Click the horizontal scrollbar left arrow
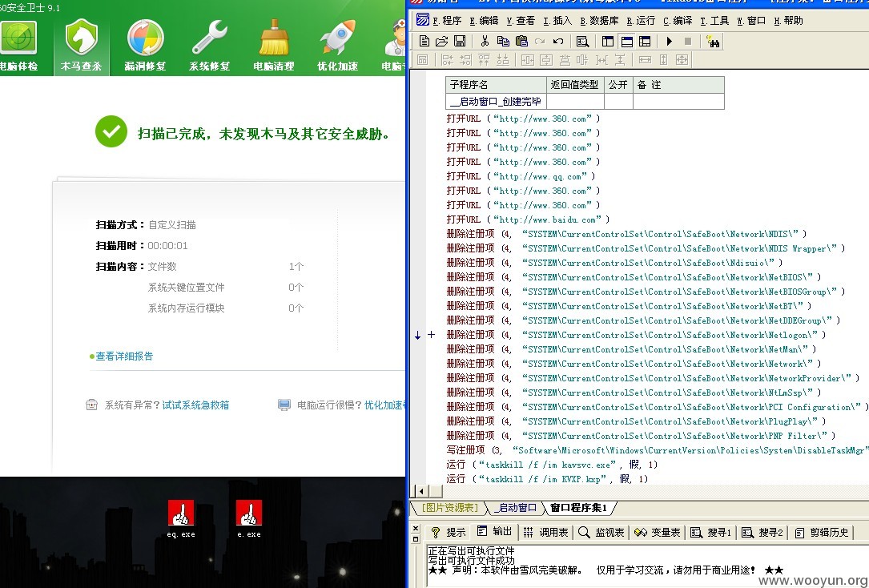869x588 pixels. 422,491
